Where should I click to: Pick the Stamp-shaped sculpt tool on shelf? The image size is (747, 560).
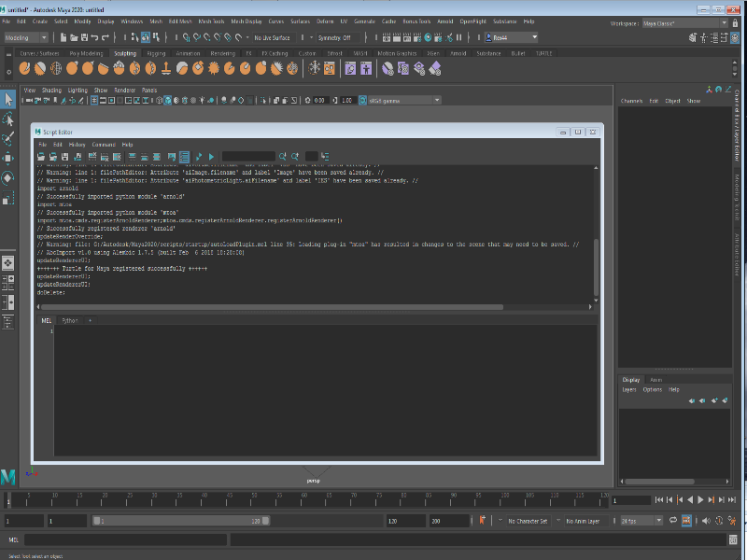[166, 68]
